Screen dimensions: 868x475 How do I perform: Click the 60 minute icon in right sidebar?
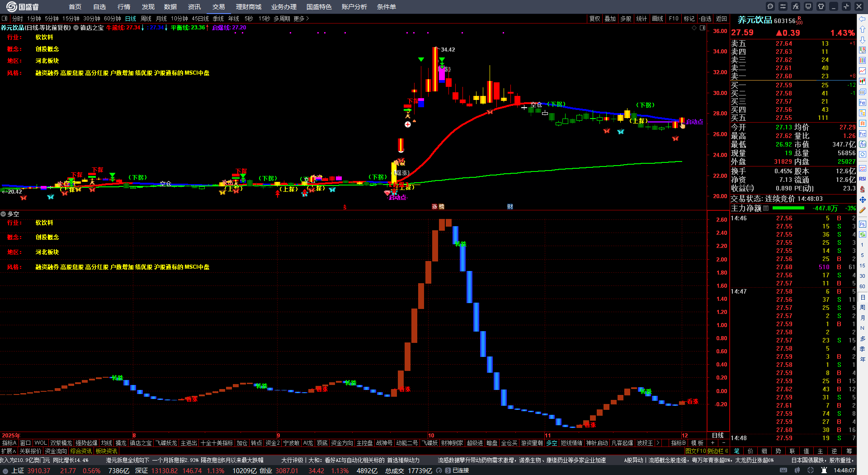tap(863, 286)
